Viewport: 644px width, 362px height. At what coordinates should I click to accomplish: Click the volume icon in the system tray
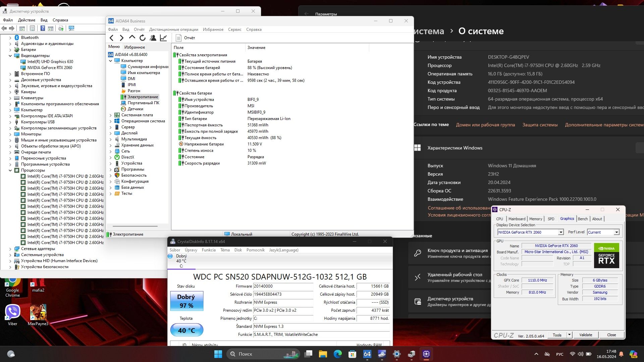580,354
